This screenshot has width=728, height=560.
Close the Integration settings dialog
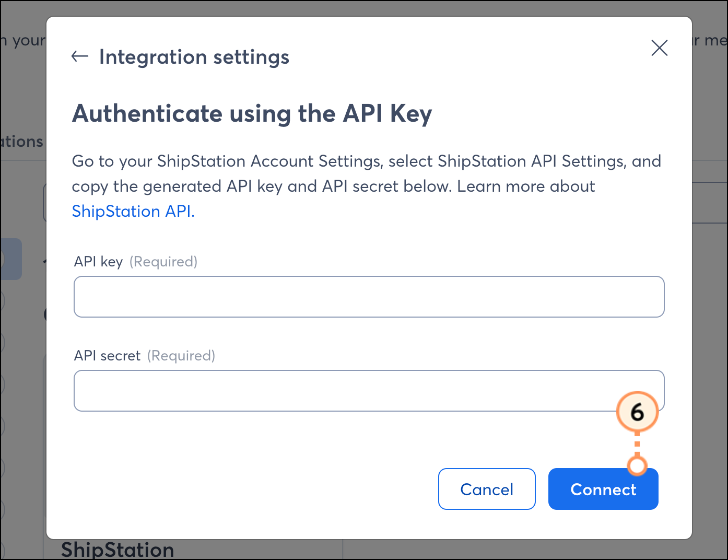point(660,48)
